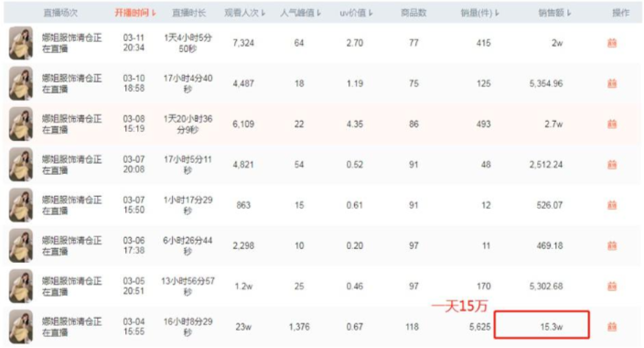Open the livestream title link in the 03-05 row

(x=71, y=287)
